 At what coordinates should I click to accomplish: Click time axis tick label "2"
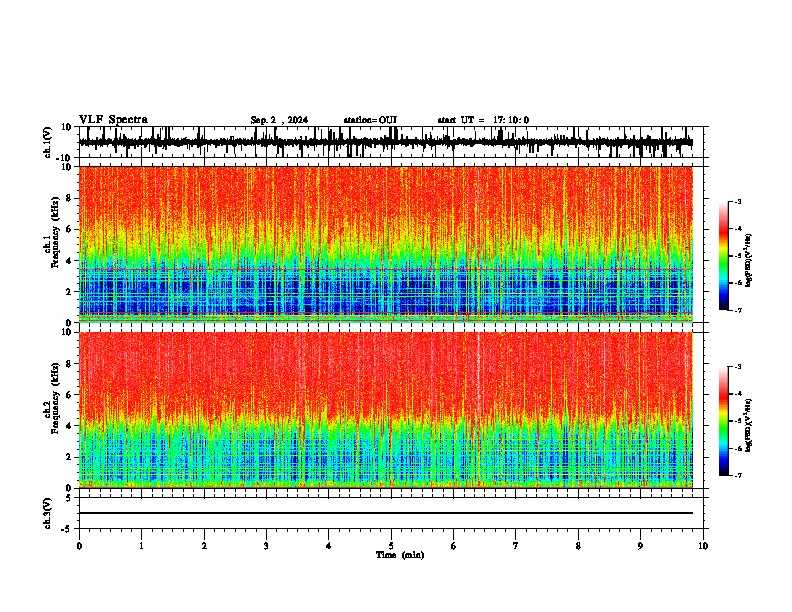[x=204, y=546]
